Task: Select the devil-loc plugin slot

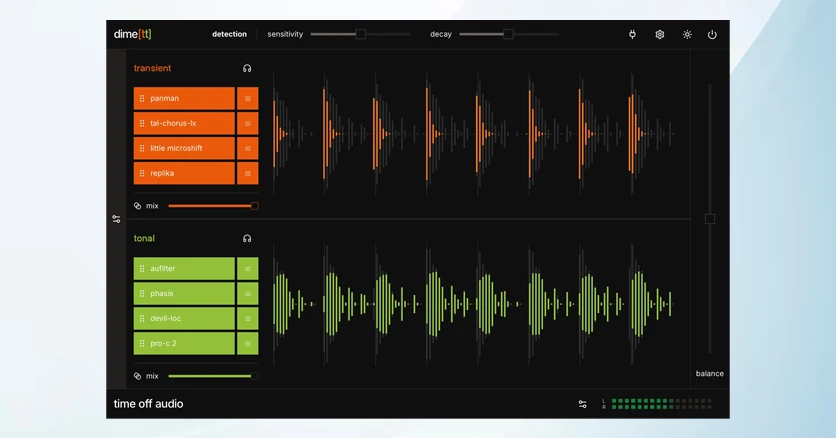Action: [x=184, y=319]
